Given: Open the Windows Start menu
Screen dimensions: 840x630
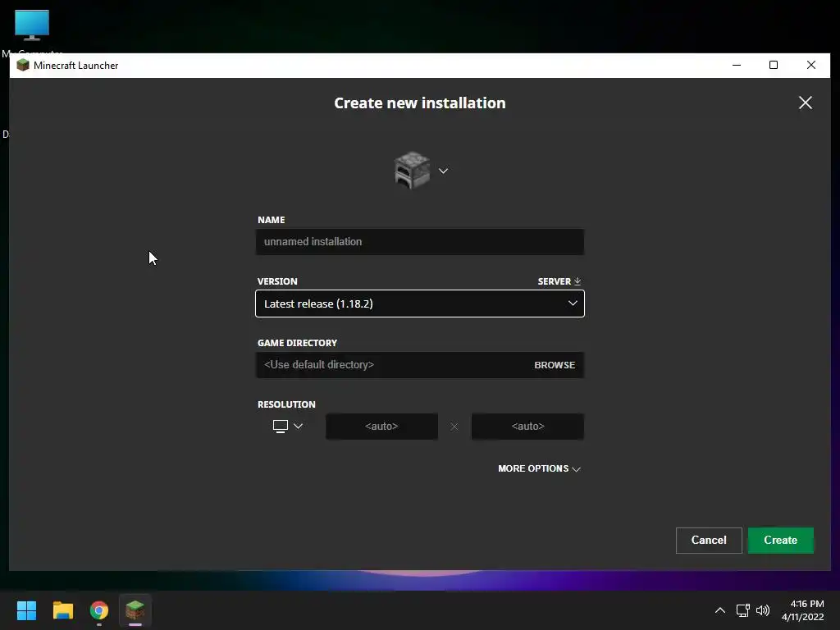Looking at the screenshot, I should click(x=26, y=610).
